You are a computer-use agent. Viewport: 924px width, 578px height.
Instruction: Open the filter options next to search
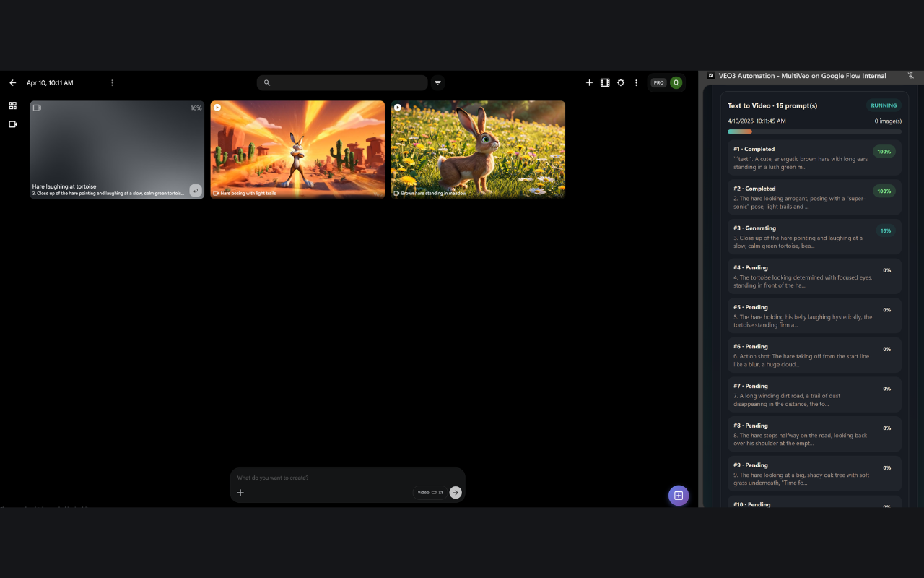click(437, 83)
